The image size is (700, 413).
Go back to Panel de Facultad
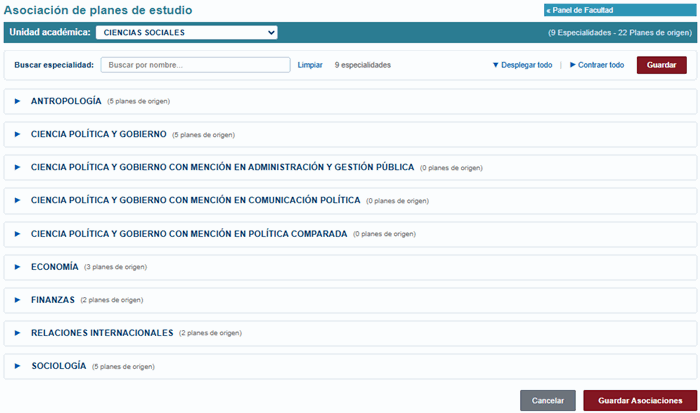tap(620, 10)
